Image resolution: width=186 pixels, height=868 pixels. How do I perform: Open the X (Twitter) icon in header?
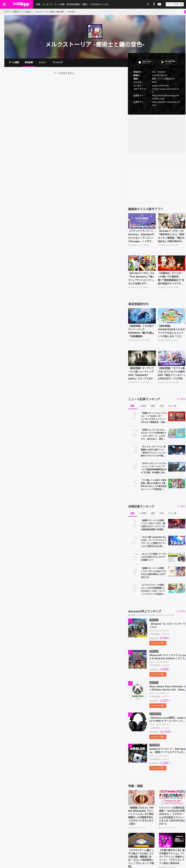(x=148, y=4)
